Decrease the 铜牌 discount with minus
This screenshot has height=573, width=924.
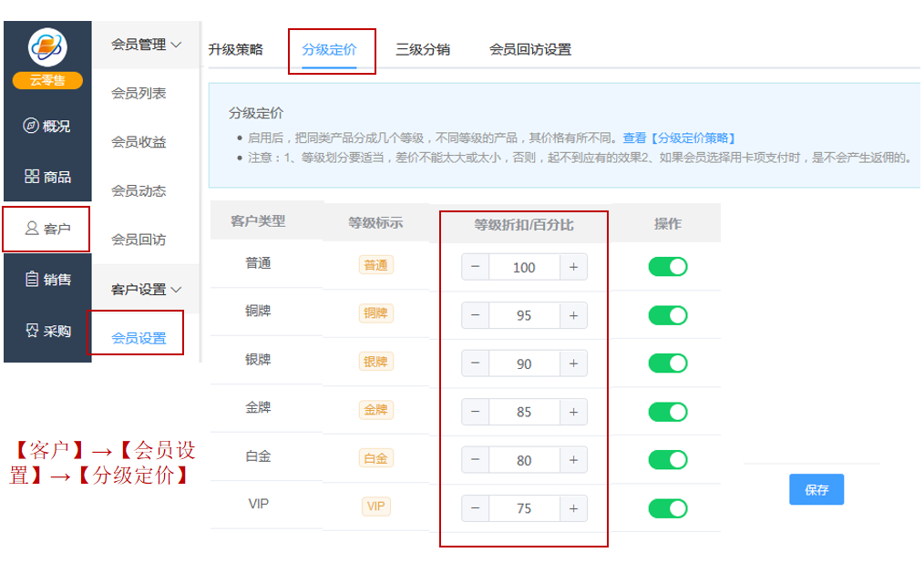[x=475, y=315]
